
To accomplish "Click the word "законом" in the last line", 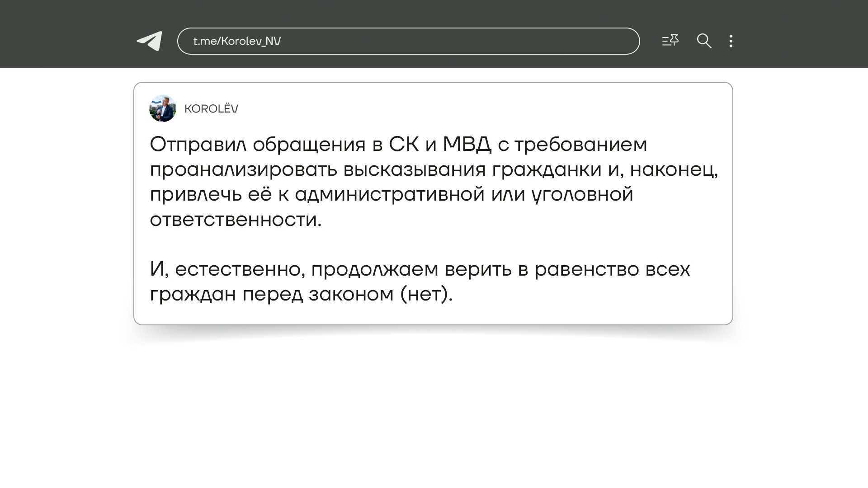I will pyautogui.click(x=351, y=295).
